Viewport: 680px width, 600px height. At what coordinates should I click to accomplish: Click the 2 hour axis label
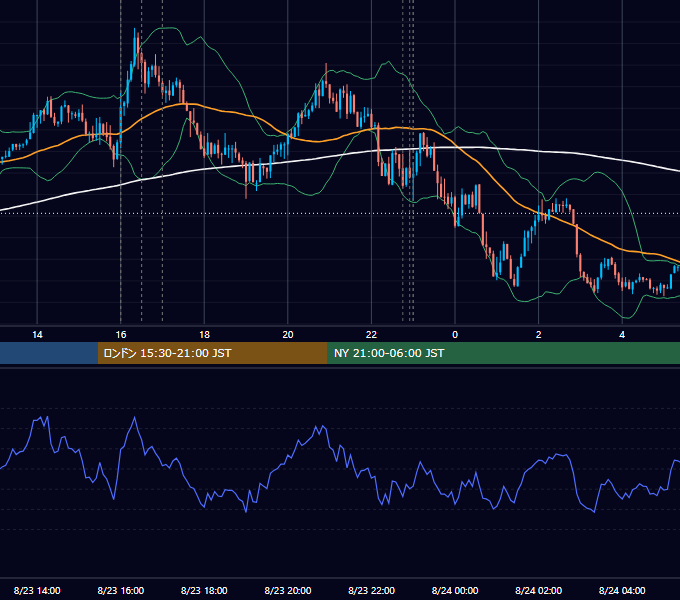click(539, 335)
